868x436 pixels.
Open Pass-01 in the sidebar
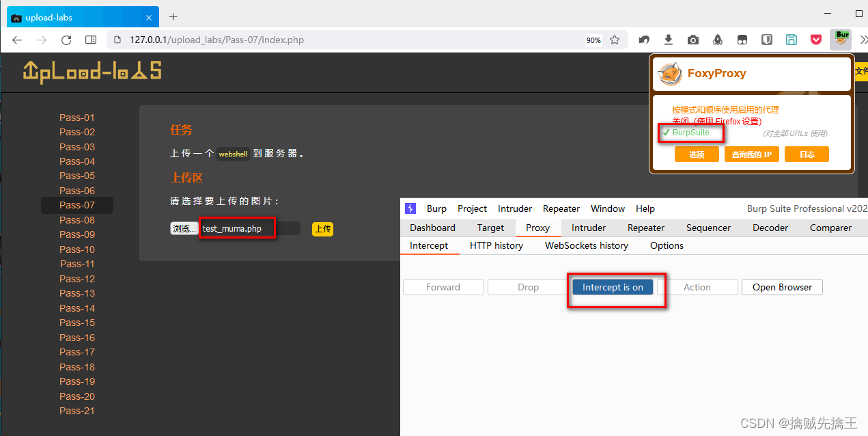[x=77, y=118]
